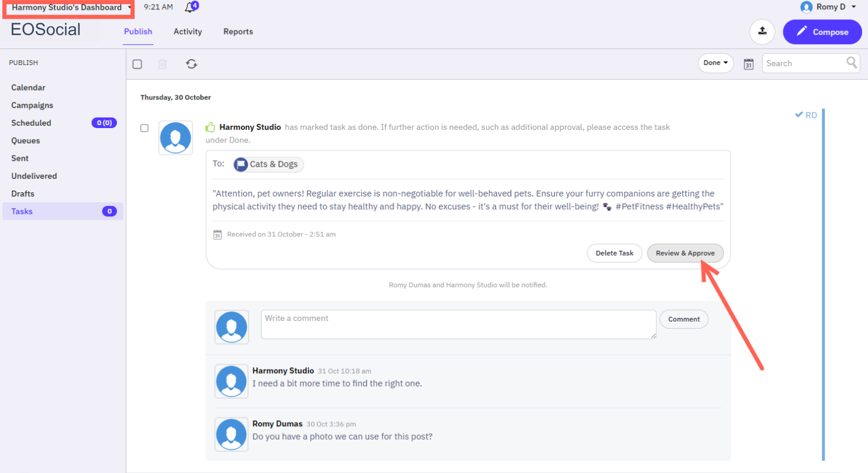Switch to the Activity tab
Viewport: 868px width, 473px height.
pyautogui.click(x=188, y=32)
